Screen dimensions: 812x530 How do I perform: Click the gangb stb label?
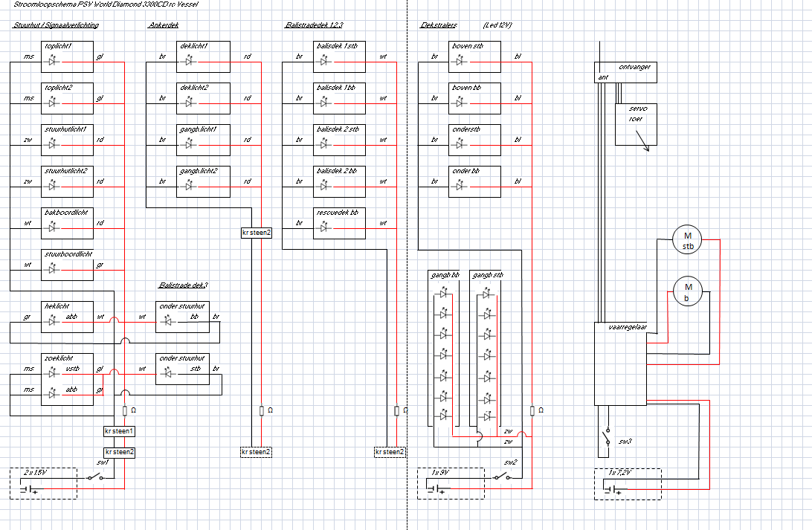coord(488,275)
